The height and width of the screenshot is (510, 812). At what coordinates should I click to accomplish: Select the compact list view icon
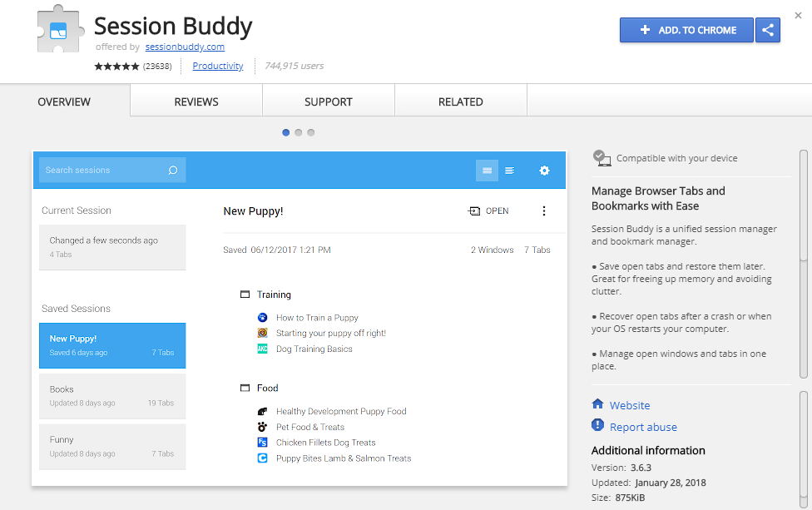click(x=509, y=171)
